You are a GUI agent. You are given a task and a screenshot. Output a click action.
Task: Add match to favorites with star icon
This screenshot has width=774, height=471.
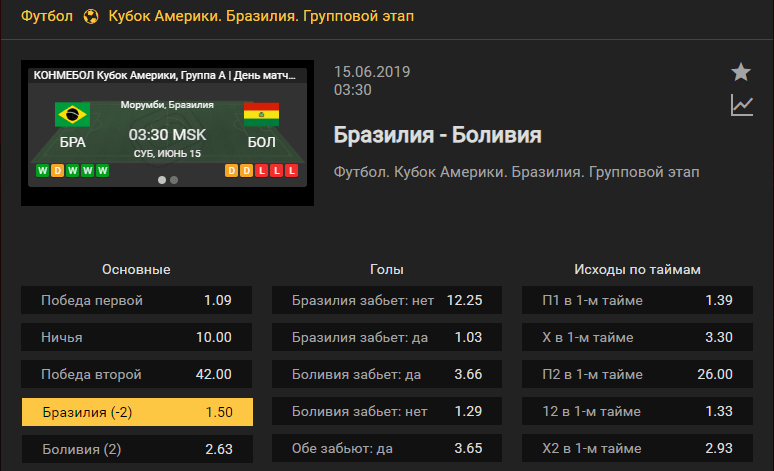coord(740,72)
